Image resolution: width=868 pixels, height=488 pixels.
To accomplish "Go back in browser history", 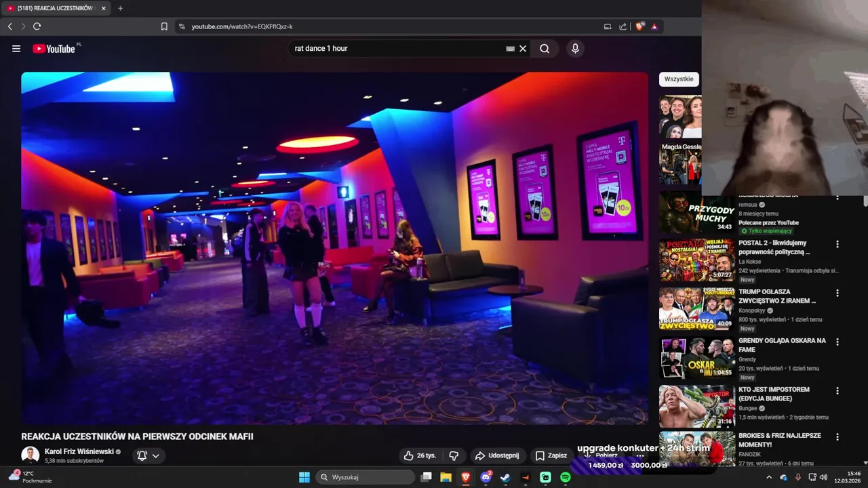I will (x=9, y=26).
